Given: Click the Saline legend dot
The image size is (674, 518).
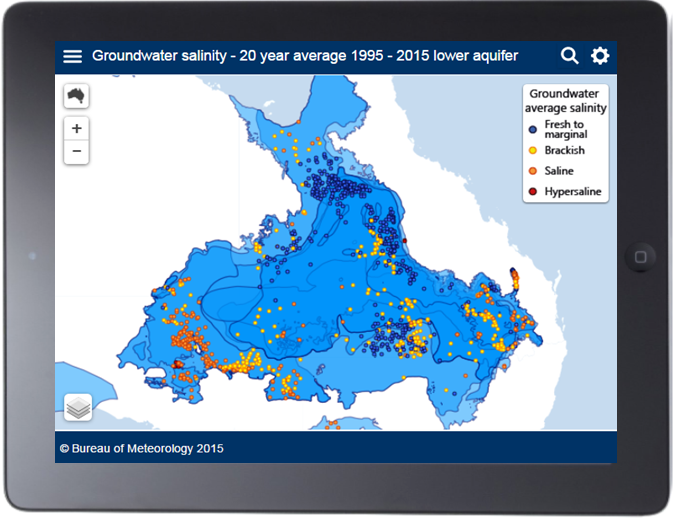Looking at the screenshot, I should pos(533,171).
